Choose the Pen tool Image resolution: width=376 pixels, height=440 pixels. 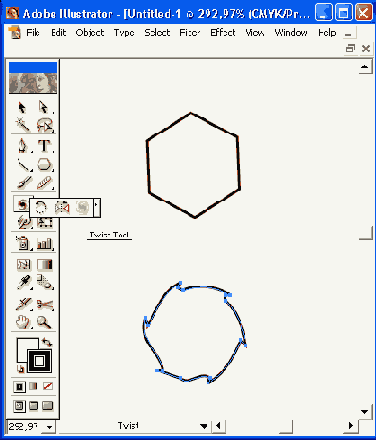[x=22, y=146]
